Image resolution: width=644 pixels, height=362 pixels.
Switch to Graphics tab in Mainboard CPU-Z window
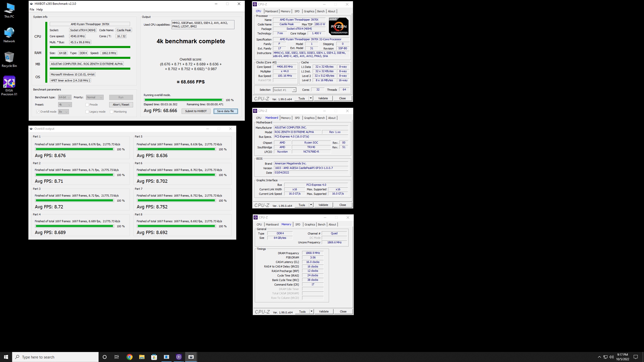309,118
